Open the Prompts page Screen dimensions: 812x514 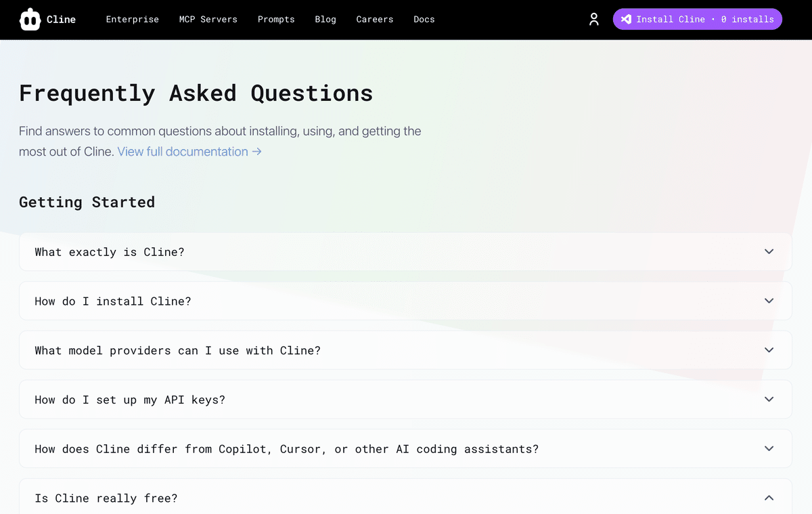point(276,20)
